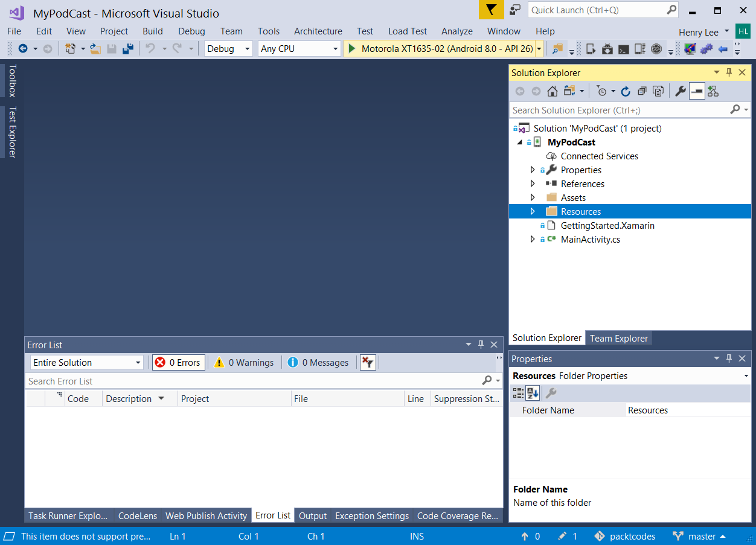
Task: Open the Android SDK Manager icon
Action: [607, 49]
